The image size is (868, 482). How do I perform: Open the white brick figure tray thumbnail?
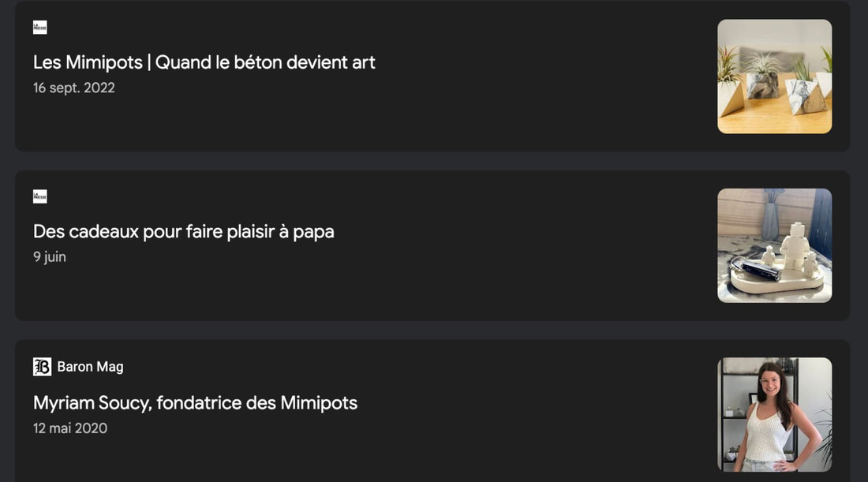click(x=774, y=245)
